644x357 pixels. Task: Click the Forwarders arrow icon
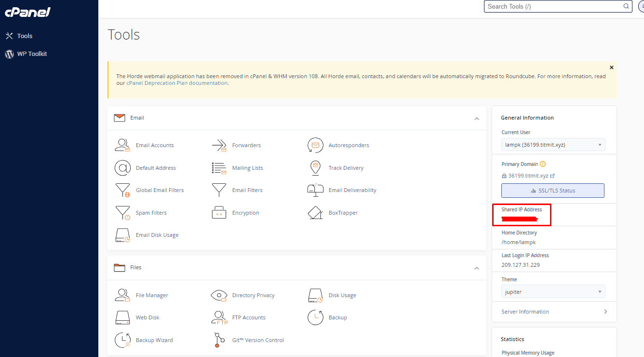tap(219, 145)
